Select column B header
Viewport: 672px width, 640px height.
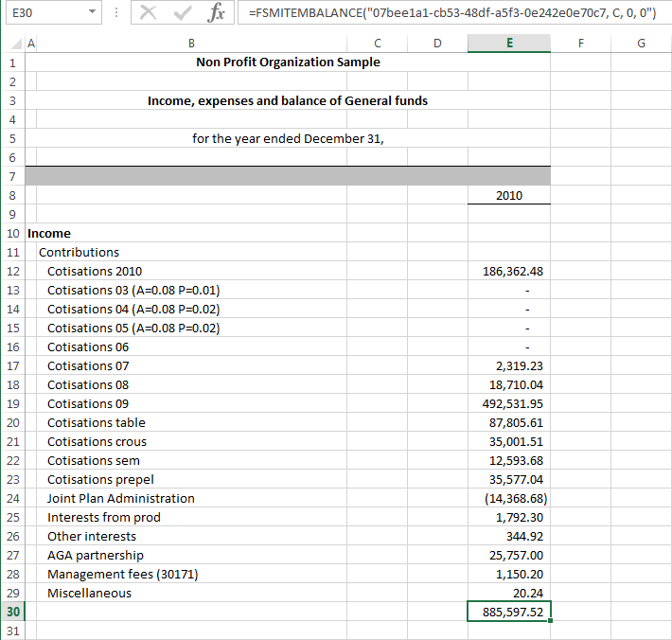click(x=191, y=43)
